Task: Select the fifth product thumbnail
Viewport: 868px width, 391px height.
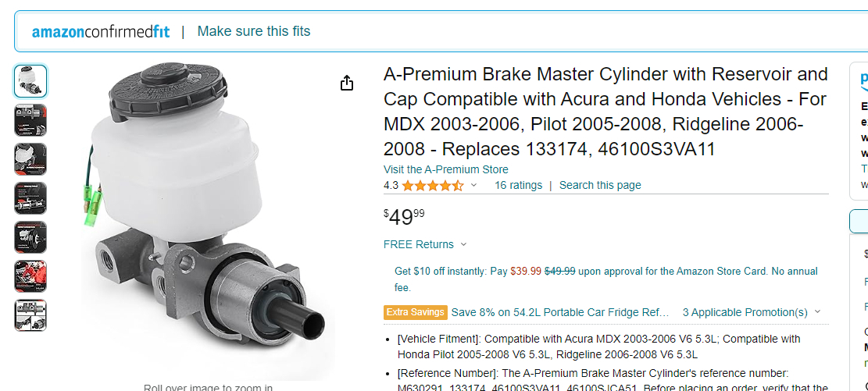Action: pos(30,237)
